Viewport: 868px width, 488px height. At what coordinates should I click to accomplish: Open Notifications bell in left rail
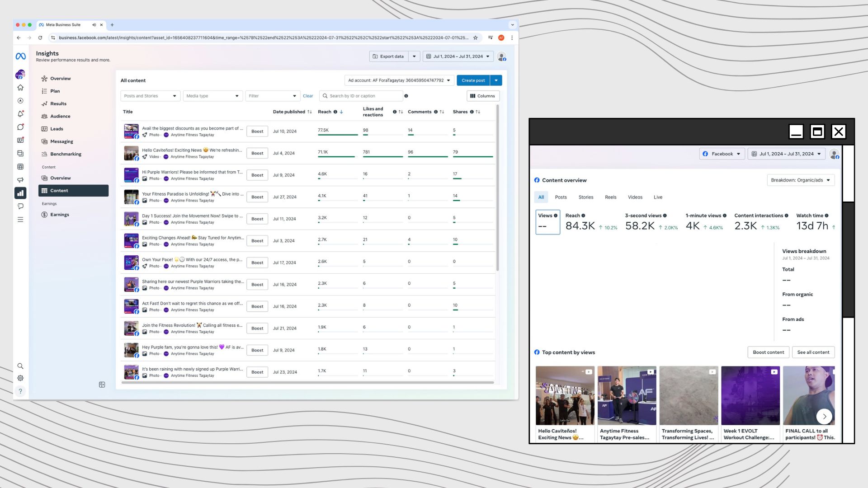click(20, 114)
